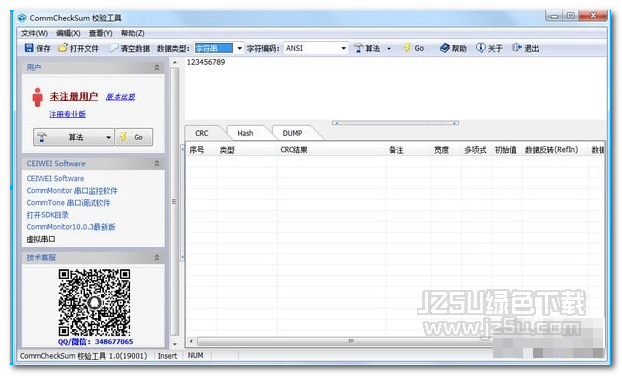Image resolution: width=622 pixels, height=376 pixels.
Task: Click the 多项式 column header
Action: coord(476,150)
